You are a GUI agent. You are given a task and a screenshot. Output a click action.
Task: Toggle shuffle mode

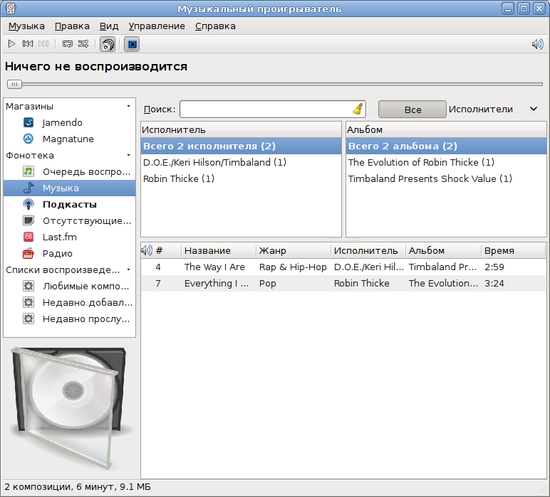pos(83,44)
